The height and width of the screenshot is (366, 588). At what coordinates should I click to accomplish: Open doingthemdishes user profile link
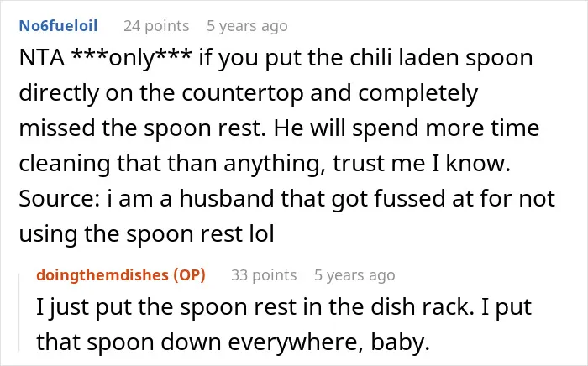(x=102, y=275)
